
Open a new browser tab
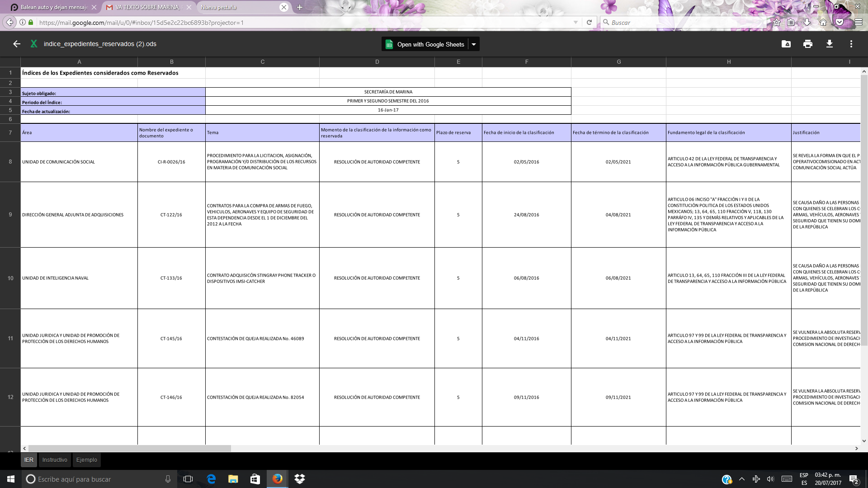(300, 7)
